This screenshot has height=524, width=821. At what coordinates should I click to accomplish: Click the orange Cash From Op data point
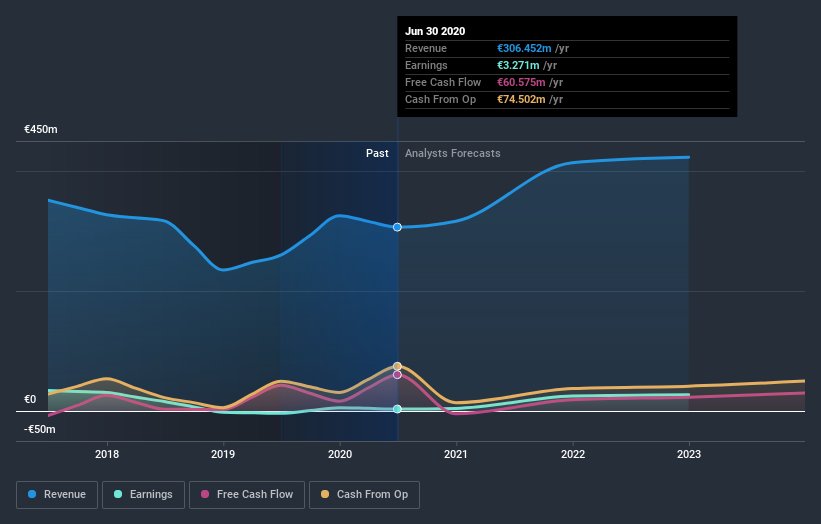pyautogui.click(x=397, y=366)
